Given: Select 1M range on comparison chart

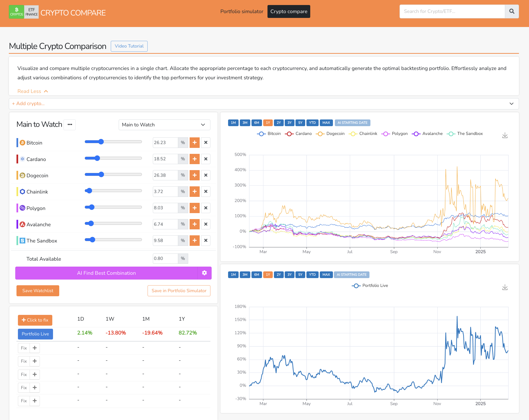Looking at the screenshot, I should coord(233,123).
